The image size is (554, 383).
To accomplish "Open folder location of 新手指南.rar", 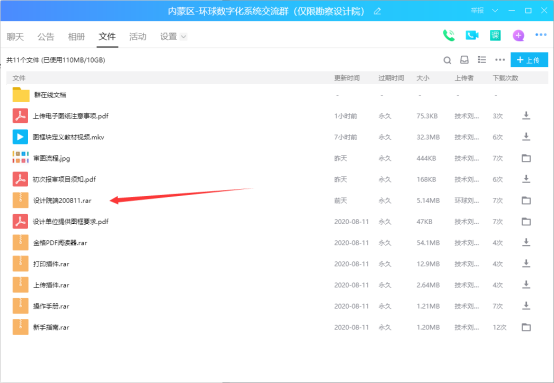I will (x=526, y=327).
